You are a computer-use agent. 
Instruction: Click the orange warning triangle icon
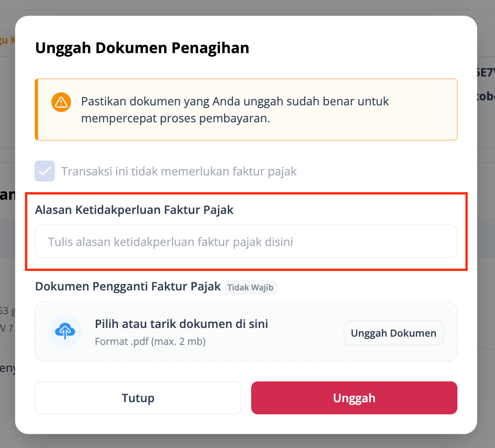pos(61,102)
